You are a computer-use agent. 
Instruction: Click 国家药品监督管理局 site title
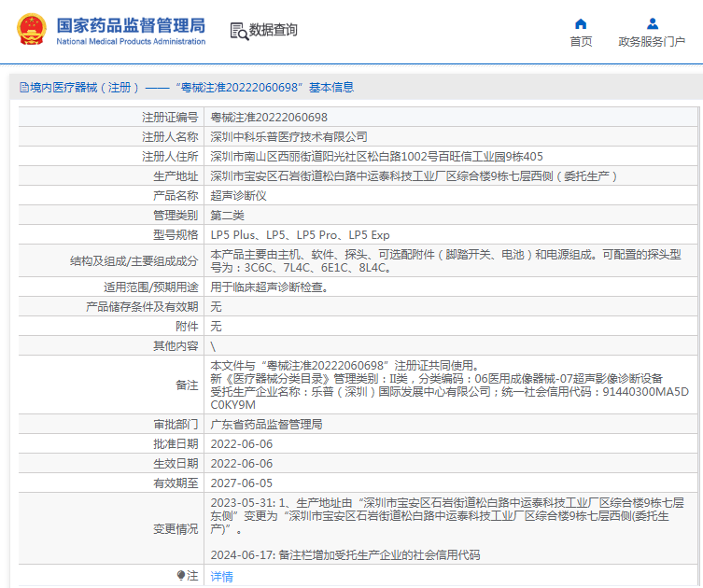point(131,25)
